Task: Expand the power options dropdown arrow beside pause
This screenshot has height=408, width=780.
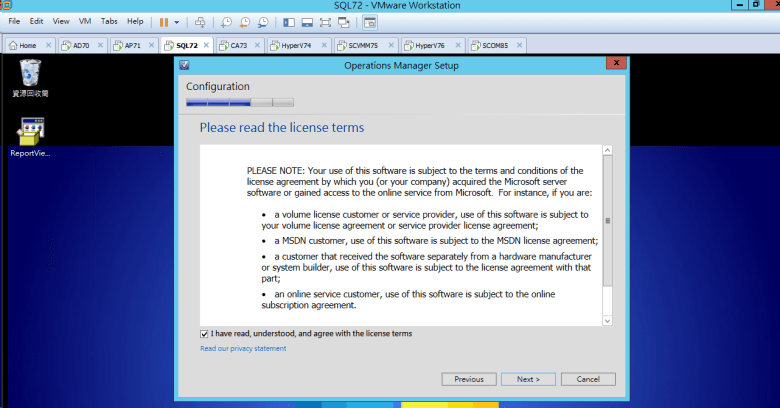Action: [177, 21]
